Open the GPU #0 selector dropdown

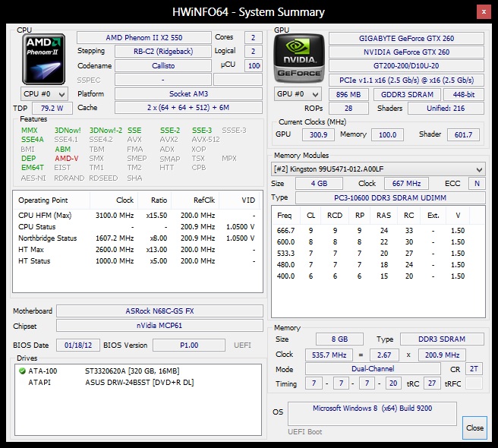coord(298,94)
